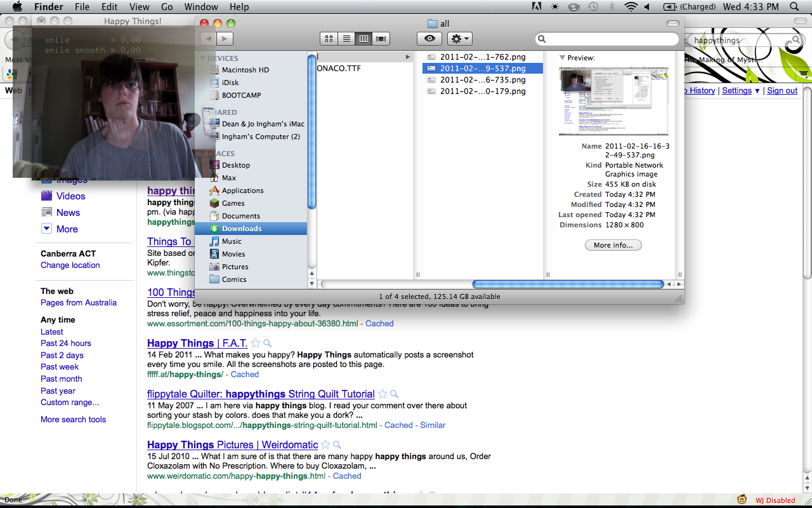Click the Finder horizontal scrollbar thumb
This screenshot has height=508, width=812.
pos(568,284)
